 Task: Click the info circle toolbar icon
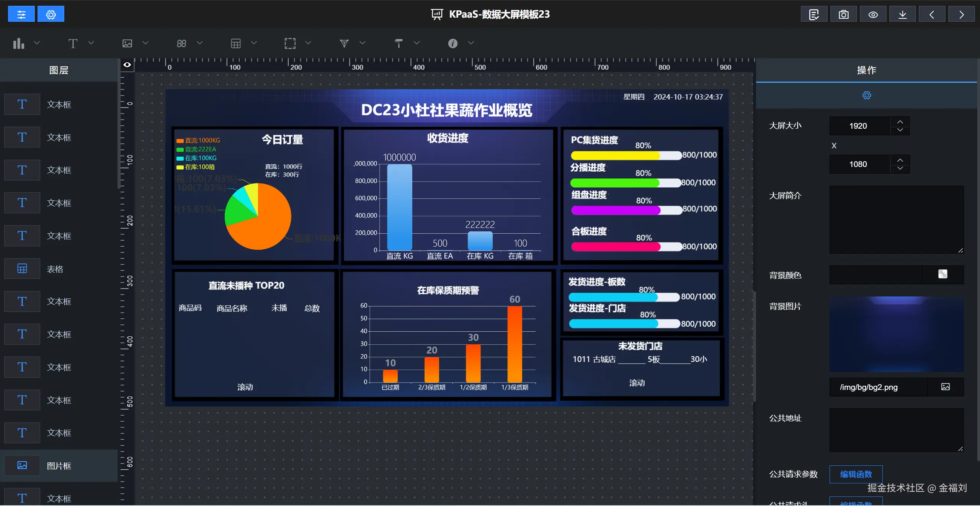click(x=452, y=43)
